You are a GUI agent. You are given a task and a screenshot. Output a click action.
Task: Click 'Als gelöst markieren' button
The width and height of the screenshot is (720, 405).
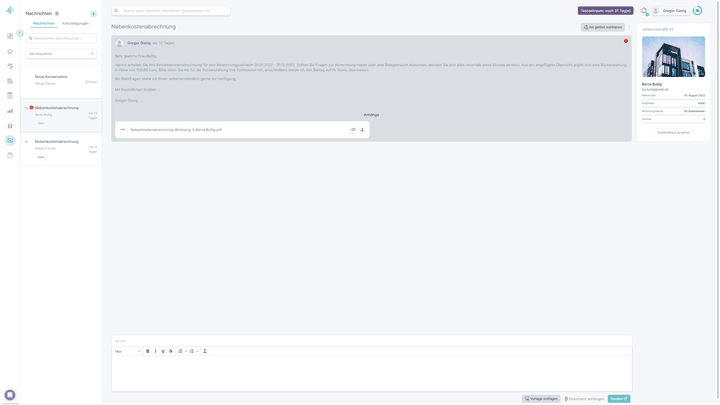coord(602,27)
